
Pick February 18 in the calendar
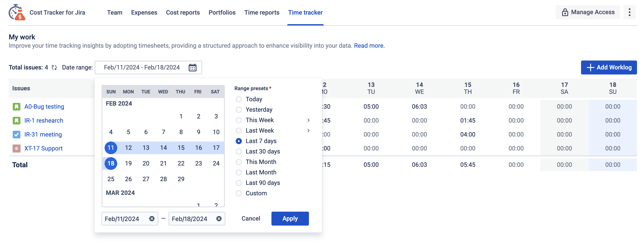click(111, 163)
